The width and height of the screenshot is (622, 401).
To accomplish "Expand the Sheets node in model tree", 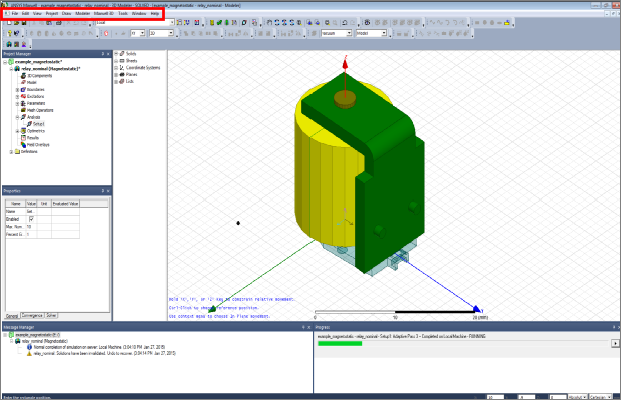I will coord(116,61).
